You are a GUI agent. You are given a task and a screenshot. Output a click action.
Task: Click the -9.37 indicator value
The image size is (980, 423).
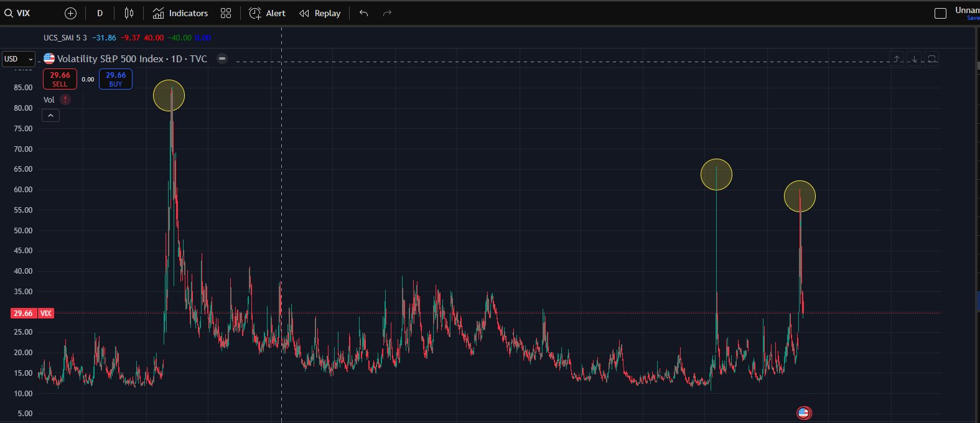[130, 38]
